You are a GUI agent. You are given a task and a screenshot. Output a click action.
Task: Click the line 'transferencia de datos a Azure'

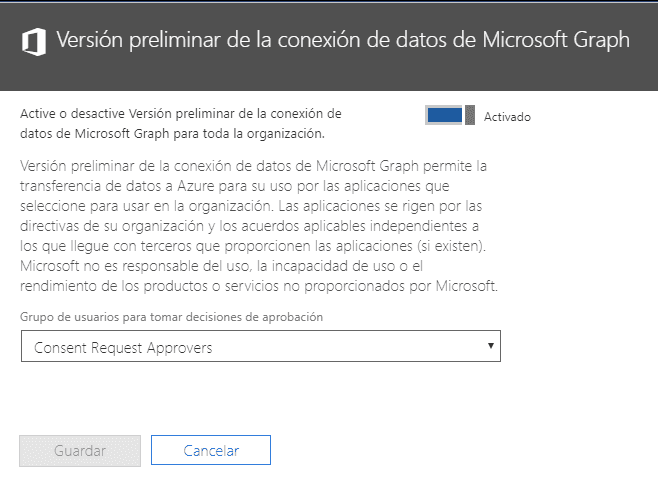235,186
